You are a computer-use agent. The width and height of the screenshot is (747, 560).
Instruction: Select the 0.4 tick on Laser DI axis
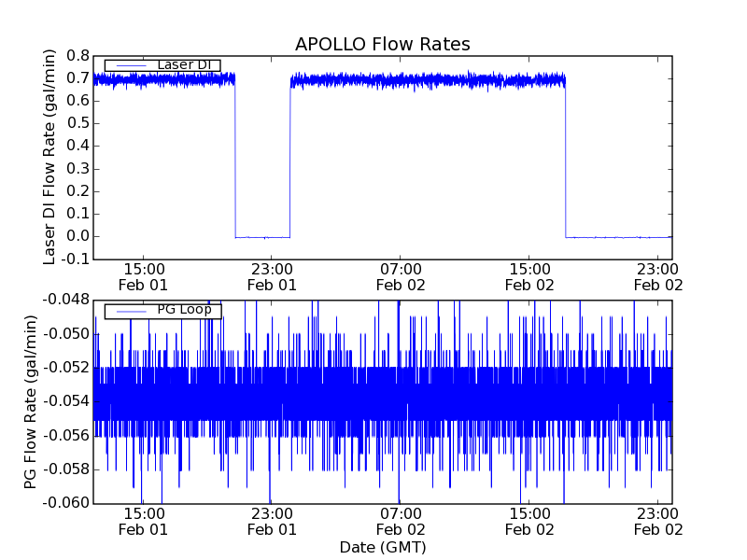coord(78,147)
